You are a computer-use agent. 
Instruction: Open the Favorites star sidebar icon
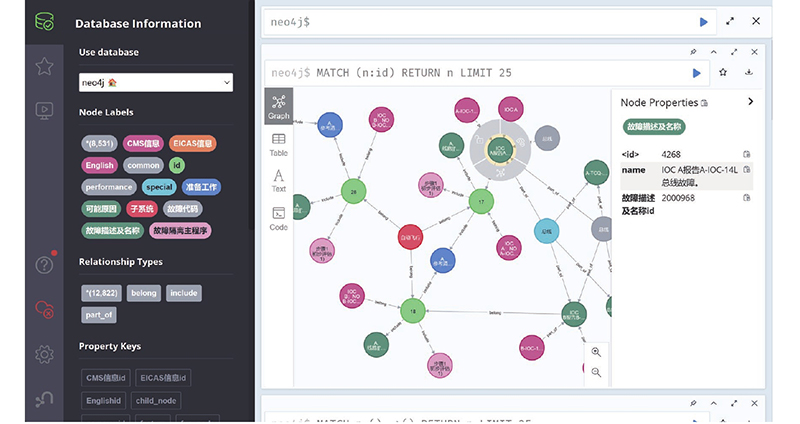[x=44, y=66]
